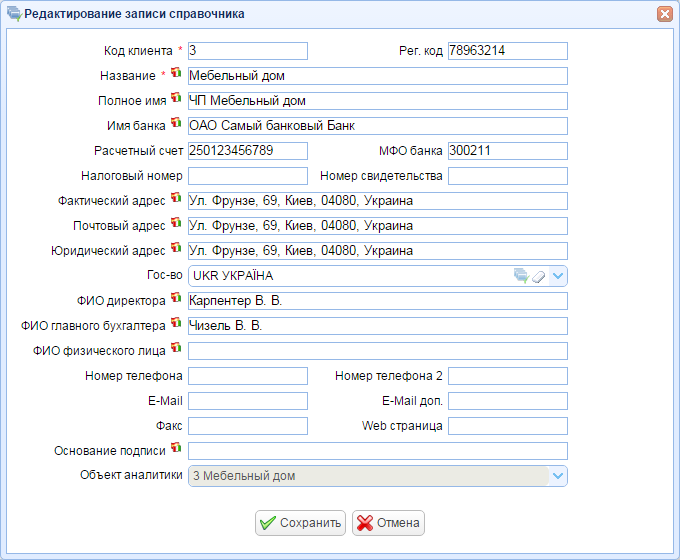Image resolution: width=680 pixels, height=560 pixels.
Task: Click the Имя банка input field
Action: pyautogui.click(x=378, y=126)
